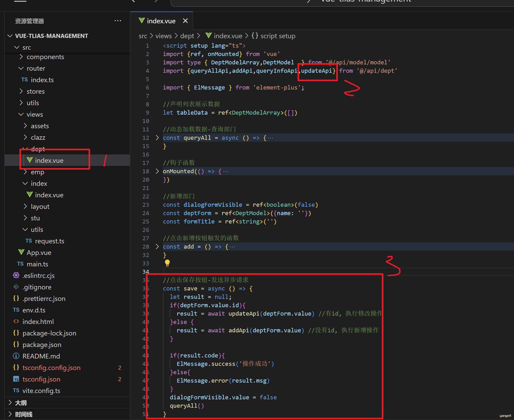514x420 pixels.
Task: Open package-lock.json file
Action: pos(49,333)
